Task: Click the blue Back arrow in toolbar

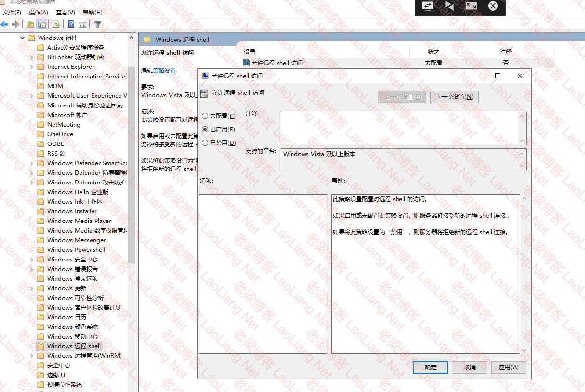Action: (x=5, y=25)
